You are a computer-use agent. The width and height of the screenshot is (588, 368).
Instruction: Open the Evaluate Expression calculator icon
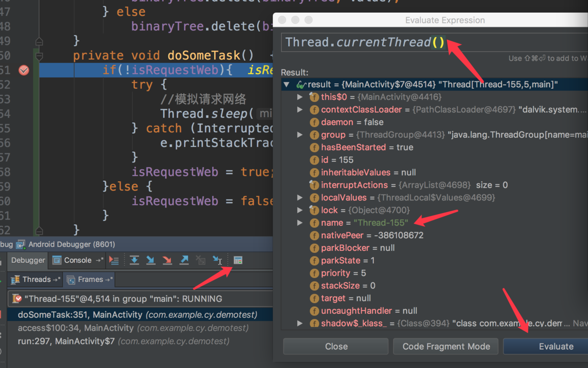point(238,260)
